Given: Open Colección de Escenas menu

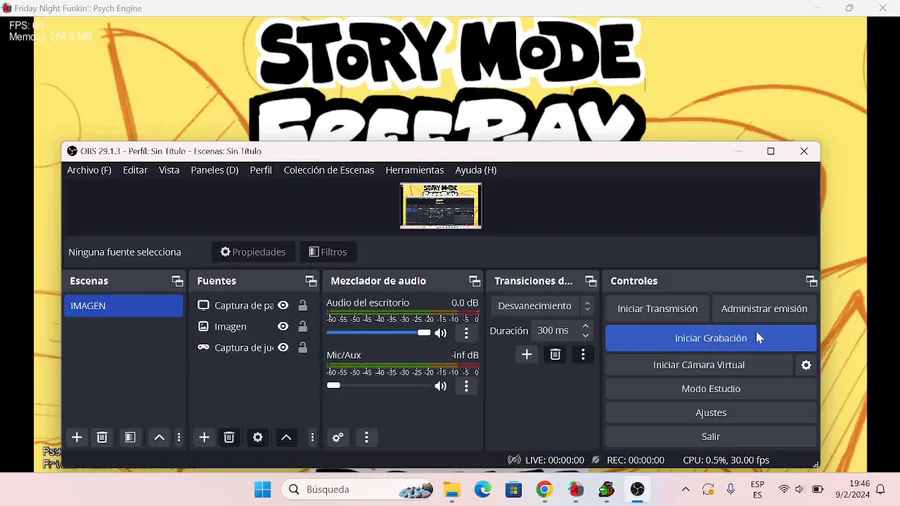Looking at the screenshot, I should coord(328,170).
